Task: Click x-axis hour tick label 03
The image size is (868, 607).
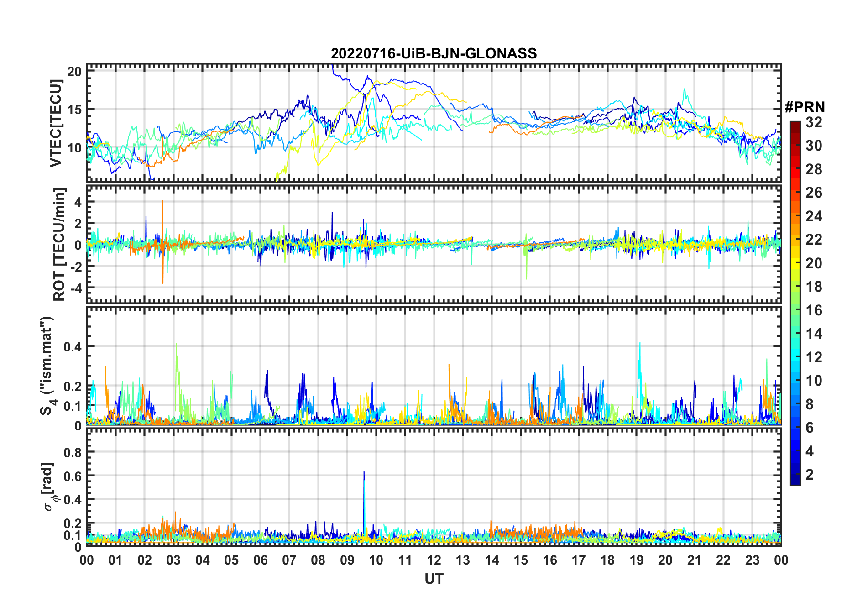Action: 173,560
